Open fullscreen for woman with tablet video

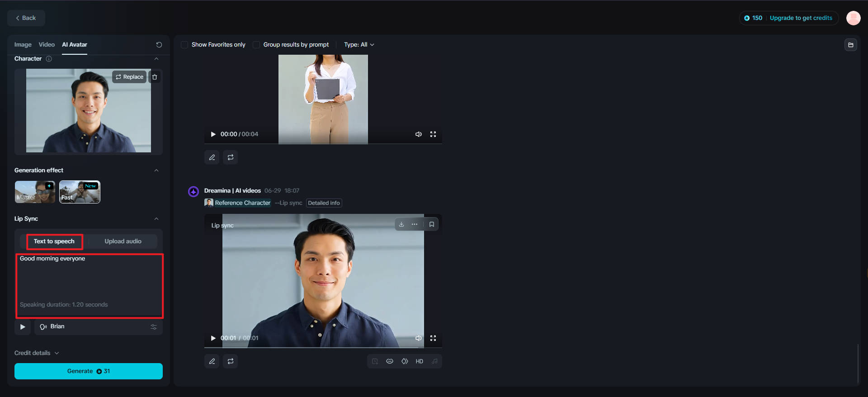433,134
